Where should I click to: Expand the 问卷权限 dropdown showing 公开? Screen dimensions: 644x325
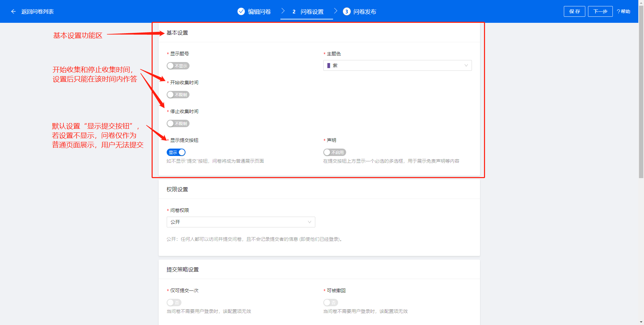(x=240, y=222)
